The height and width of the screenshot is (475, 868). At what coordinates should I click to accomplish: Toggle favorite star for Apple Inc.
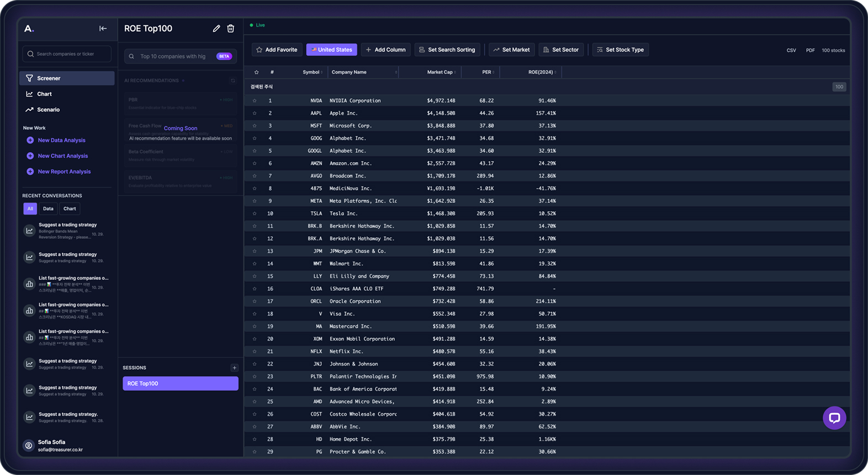255,113
